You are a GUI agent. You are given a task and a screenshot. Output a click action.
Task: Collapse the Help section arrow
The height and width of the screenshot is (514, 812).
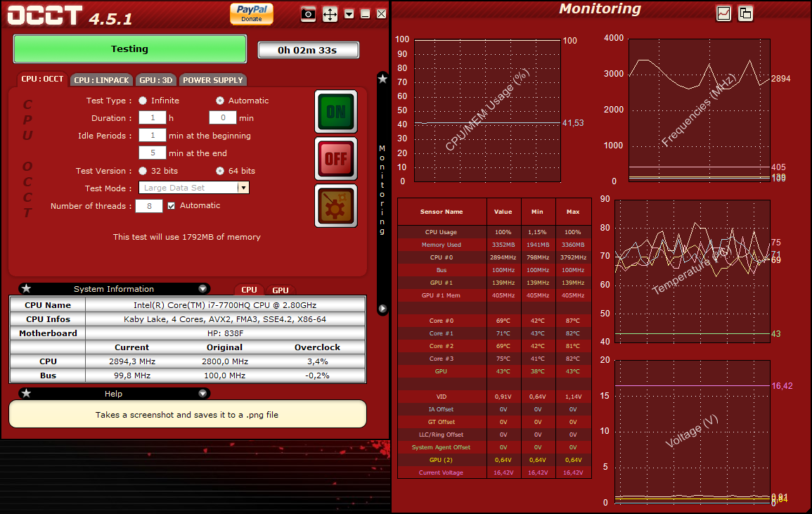click(x=202, y=394)
